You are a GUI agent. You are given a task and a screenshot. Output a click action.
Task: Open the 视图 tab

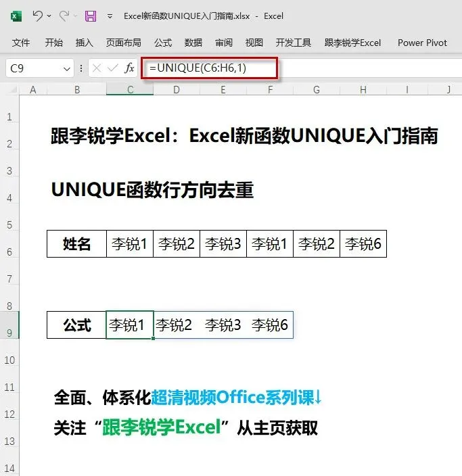click(254, 43)
